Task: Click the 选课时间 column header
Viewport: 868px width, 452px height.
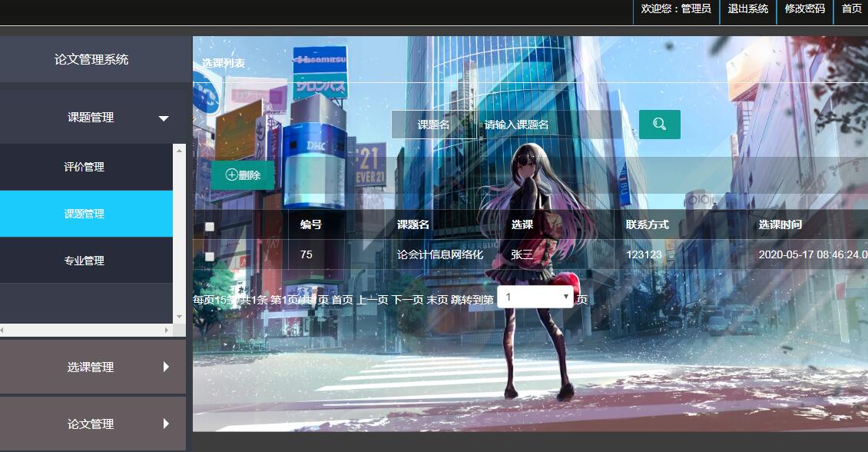Action: tap(780, 224)
